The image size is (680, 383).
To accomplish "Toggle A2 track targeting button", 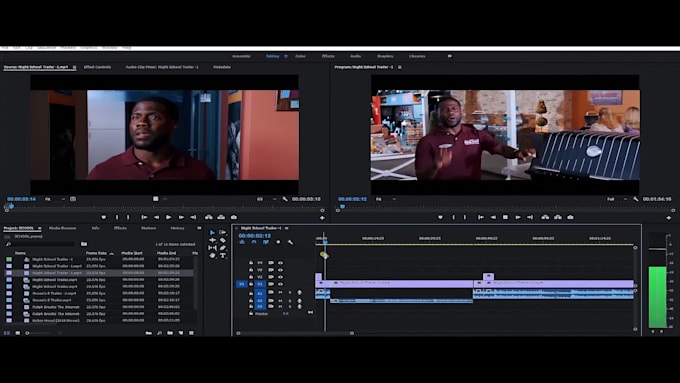I will (x=260, y=300).
